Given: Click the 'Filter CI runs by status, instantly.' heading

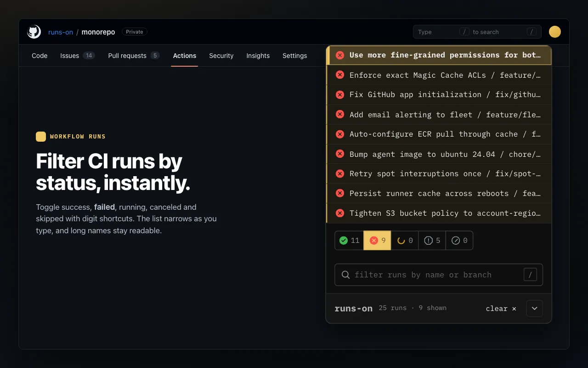Looking at the screenshot, I should [113, 172].
